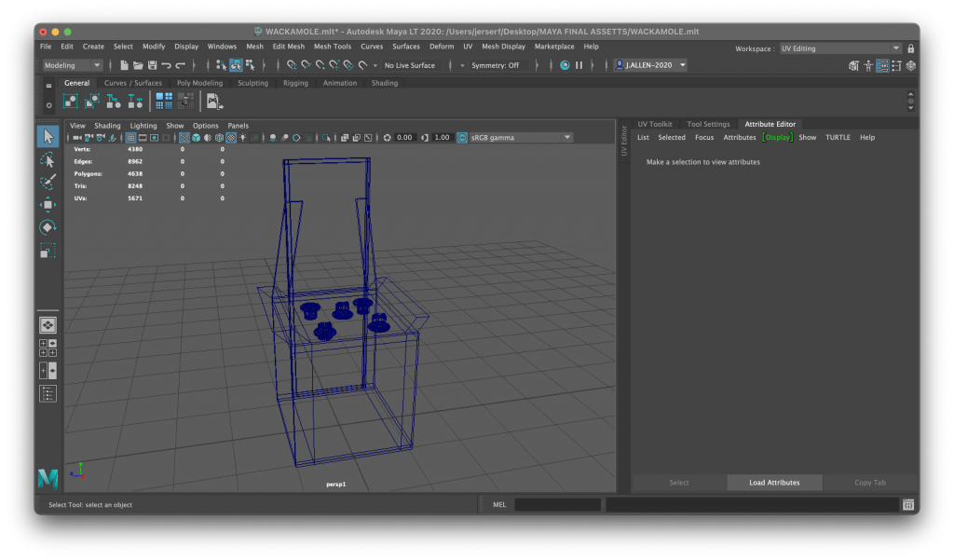Expand the Workspace UV Editing dropdown
954x560 pixels.
840,48
